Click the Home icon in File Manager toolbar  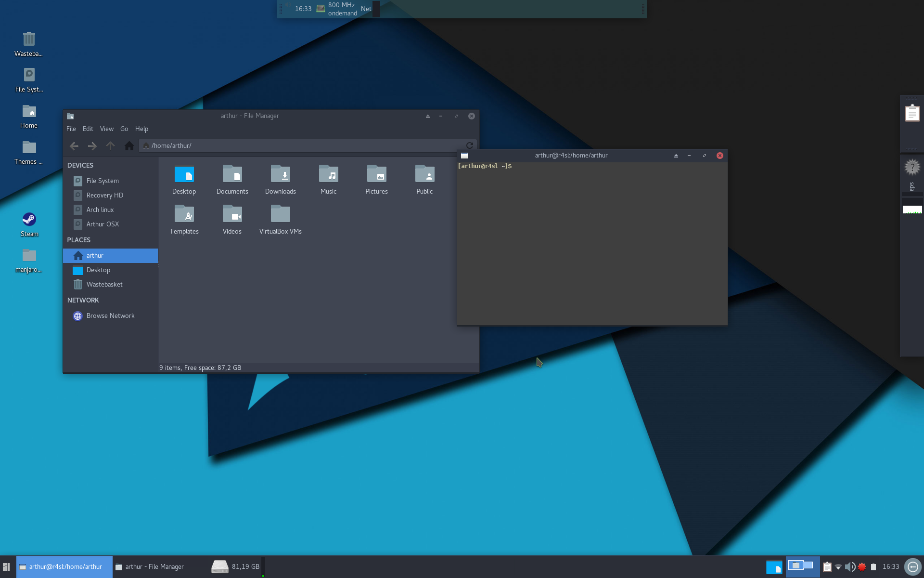coord(129,145)
